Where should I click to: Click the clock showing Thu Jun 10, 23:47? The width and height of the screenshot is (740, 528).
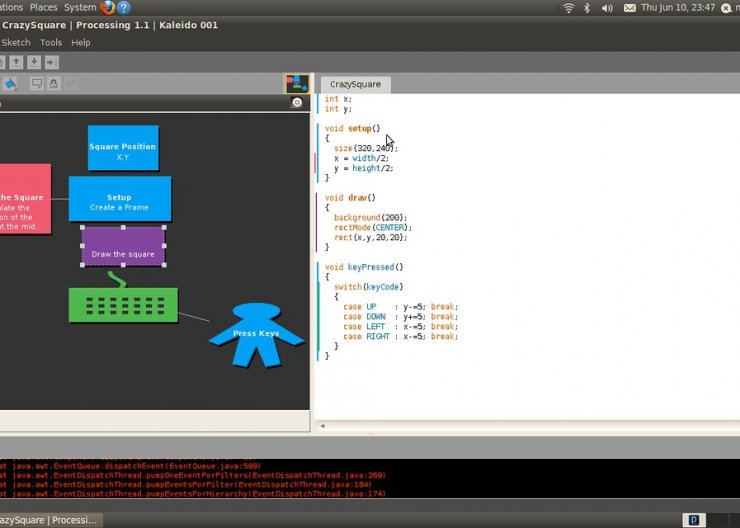678,8
